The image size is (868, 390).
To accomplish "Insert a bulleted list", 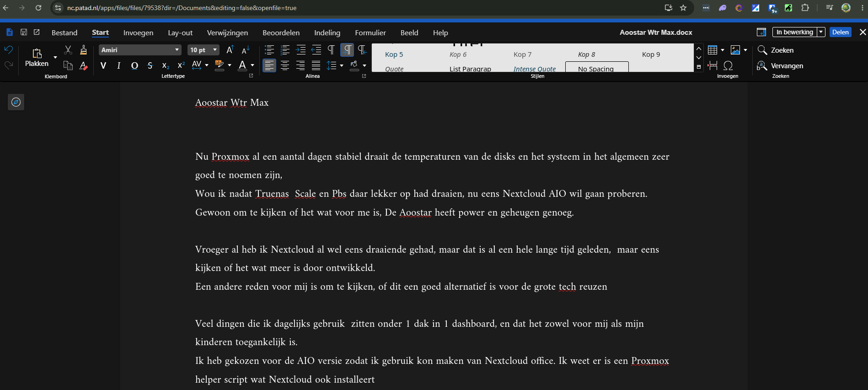I will pos(269,50).
